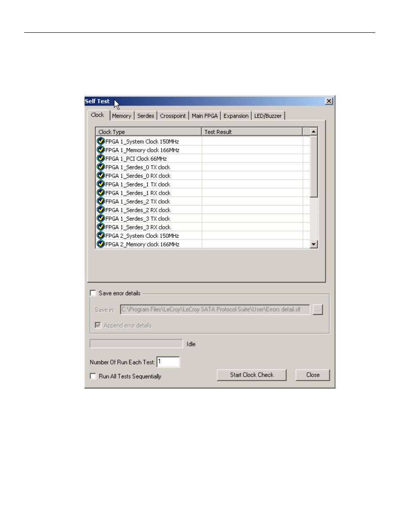411x532 pixels.
Task: Browse for error details save location
Action: pyautogui.click(x=318, y=309)
